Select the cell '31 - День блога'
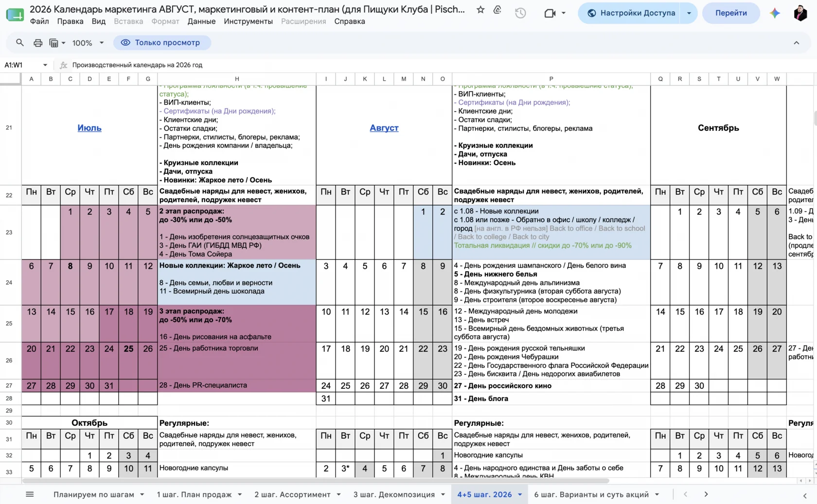817x504 pixels. (x=551, y=399)
